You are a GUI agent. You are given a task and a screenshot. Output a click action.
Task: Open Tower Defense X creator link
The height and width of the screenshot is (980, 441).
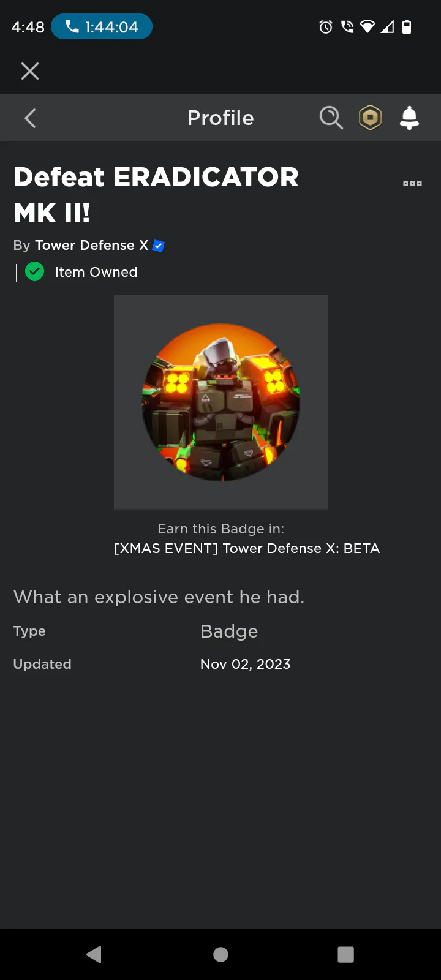click(x=92, y=245)
